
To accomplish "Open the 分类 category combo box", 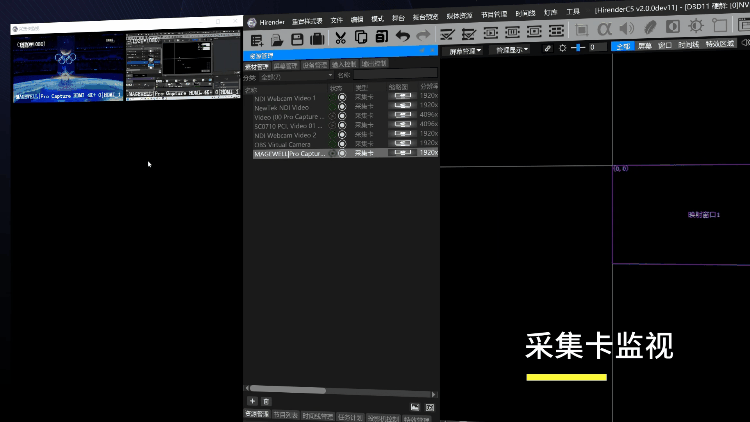I will [x=297, y=76].
